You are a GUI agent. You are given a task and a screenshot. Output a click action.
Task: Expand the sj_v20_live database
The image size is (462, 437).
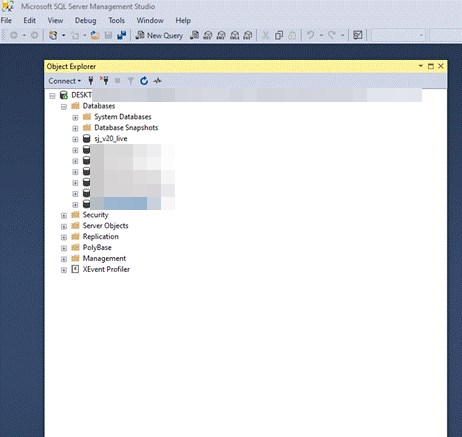coord(75,139)
